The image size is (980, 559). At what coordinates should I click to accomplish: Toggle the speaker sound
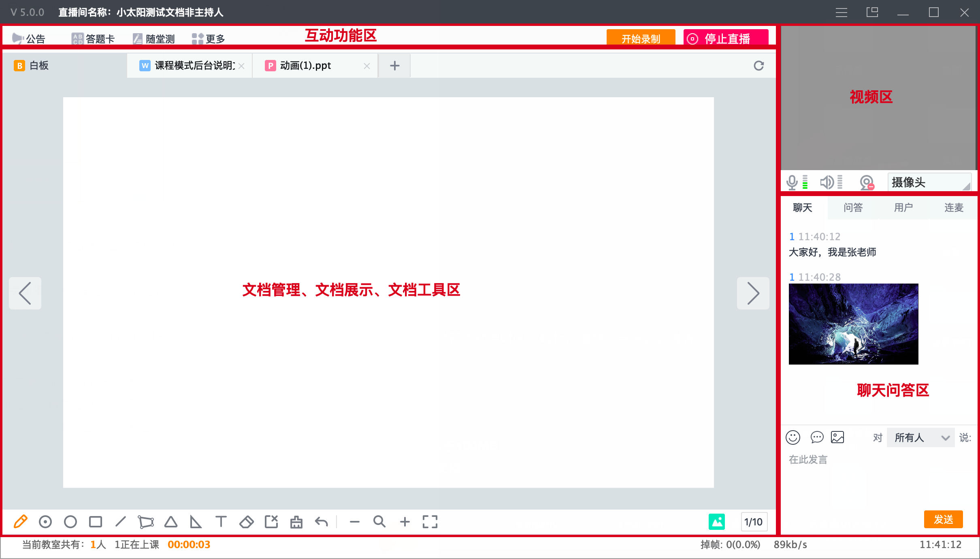coord(827,182)
